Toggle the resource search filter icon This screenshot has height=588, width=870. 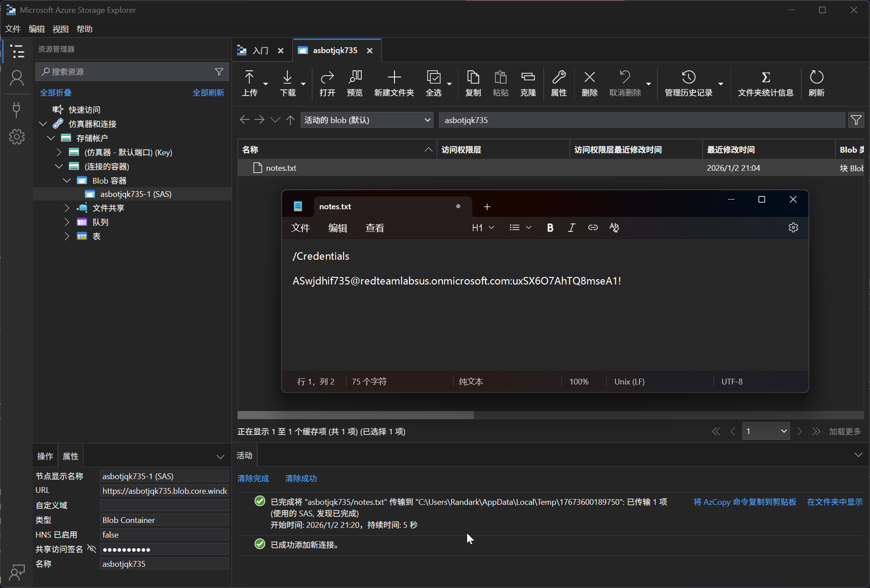click(x=219, y=72)
